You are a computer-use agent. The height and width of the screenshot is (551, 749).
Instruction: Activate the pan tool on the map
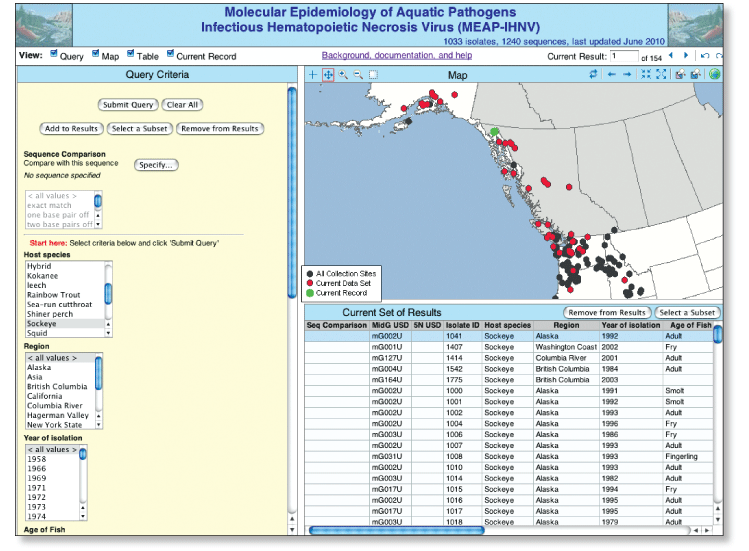[x=328, y=75]
